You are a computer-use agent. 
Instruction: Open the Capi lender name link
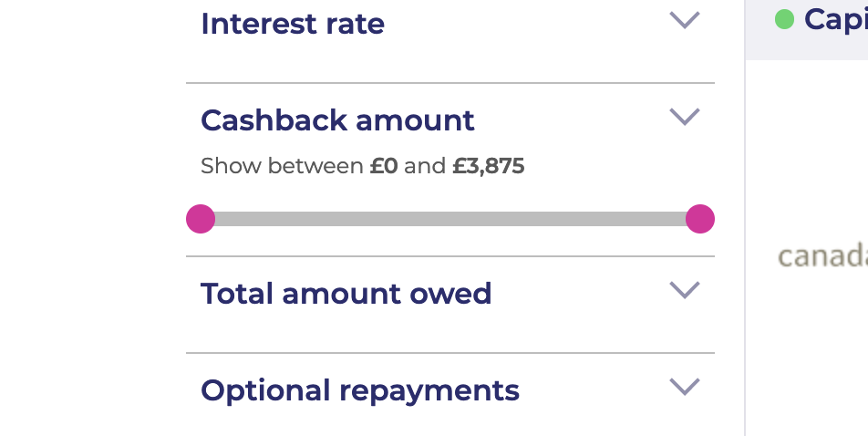tap(836, 20)
